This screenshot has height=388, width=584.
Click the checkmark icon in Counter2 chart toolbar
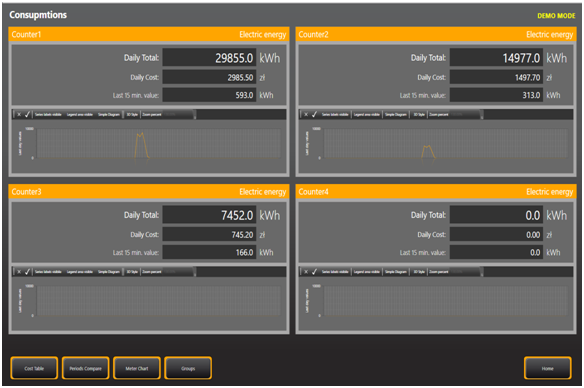(314, 114)
